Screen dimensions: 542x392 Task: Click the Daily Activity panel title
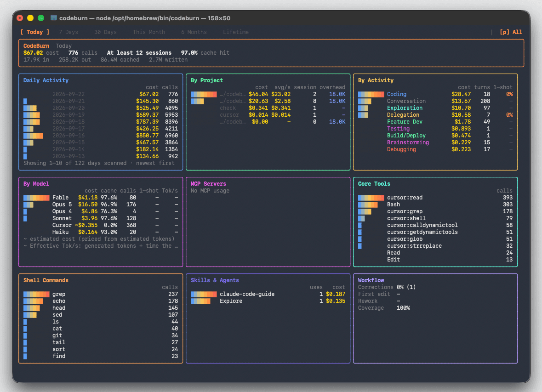pyautogui.click(x=46, y=80)
